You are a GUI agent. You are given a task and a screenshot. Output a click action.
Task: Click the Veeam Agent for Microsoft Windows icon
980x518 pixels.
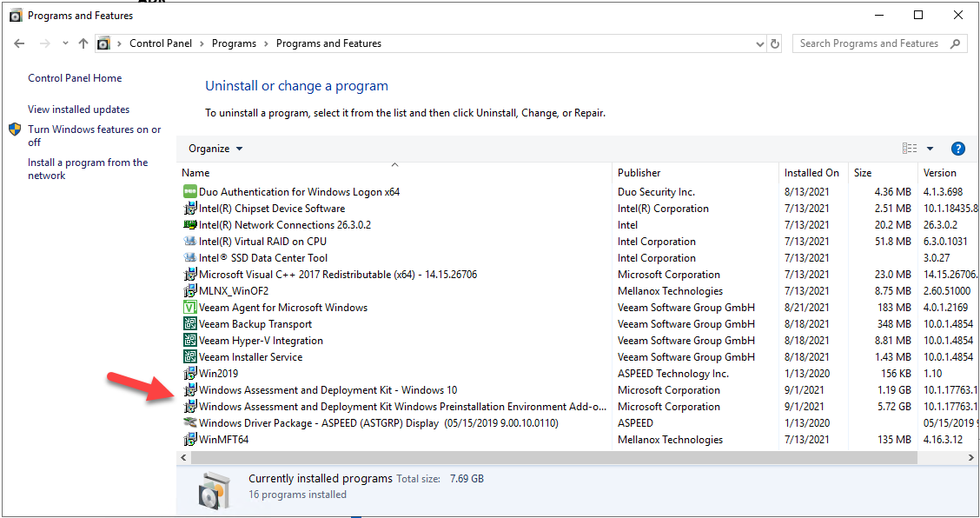(x=190, y=307)
